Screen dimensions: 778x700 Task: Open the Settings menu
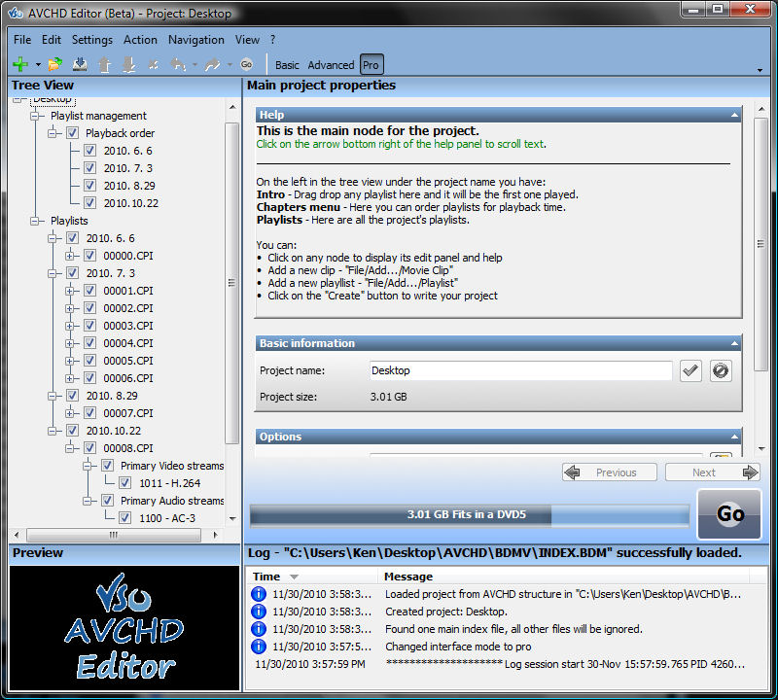click(x=92, y=40)
